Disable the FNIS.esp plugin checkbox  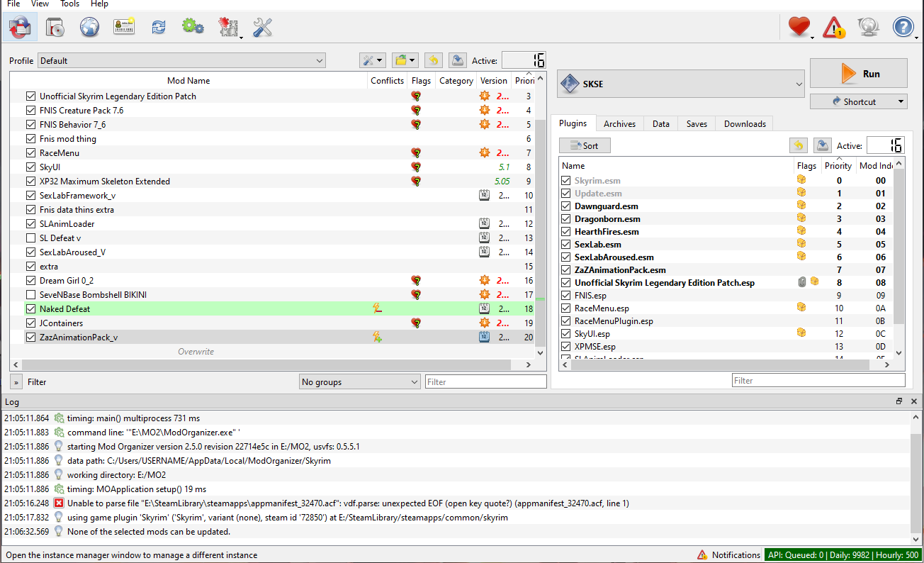(565, 295)
